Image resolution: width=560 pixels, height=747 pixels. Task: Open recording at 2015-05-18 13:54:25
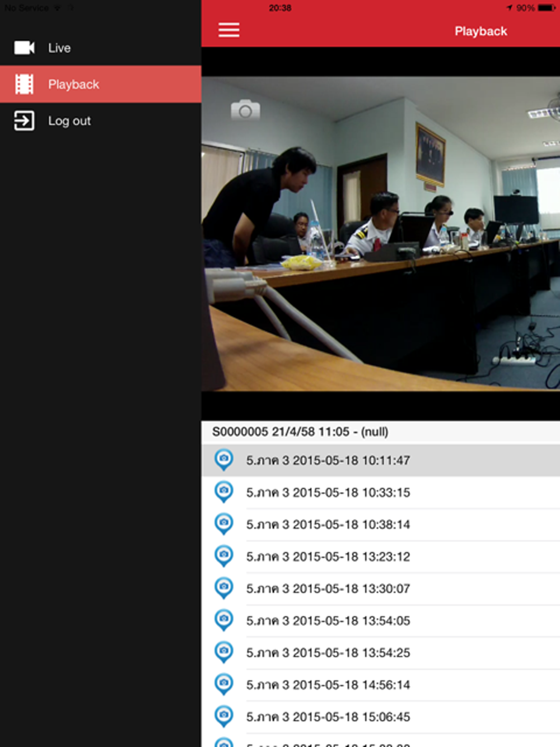click(328, 652)
